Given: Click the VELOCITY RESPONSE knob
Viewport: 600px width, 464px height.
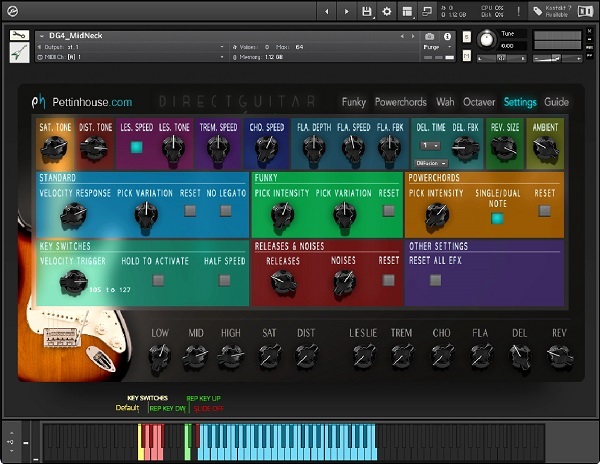Looking at the screenshot, I should (x=73, y=216).
